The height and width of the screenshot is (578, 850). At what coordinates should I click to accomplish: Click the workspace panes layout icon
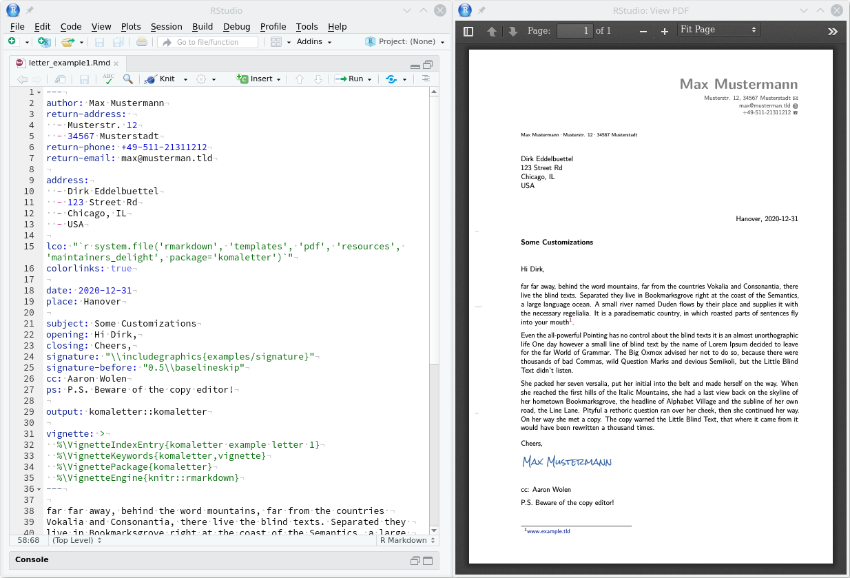[276, 42]
